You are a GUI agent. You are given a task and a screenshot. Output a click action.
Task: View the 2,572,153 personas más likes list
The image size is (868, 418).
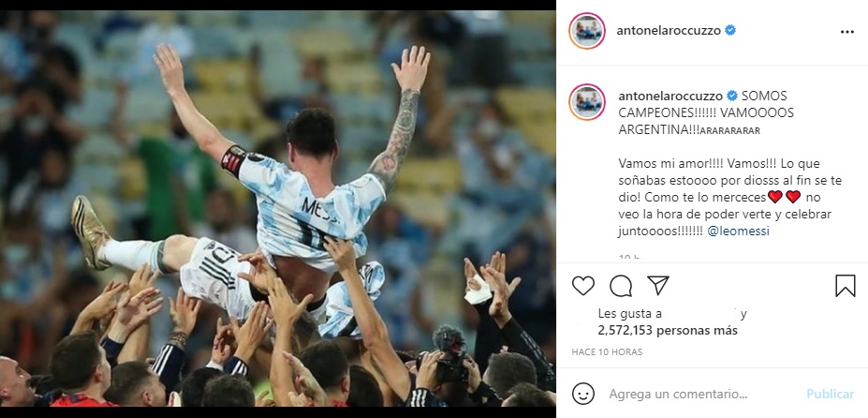(x=668, y=331)
